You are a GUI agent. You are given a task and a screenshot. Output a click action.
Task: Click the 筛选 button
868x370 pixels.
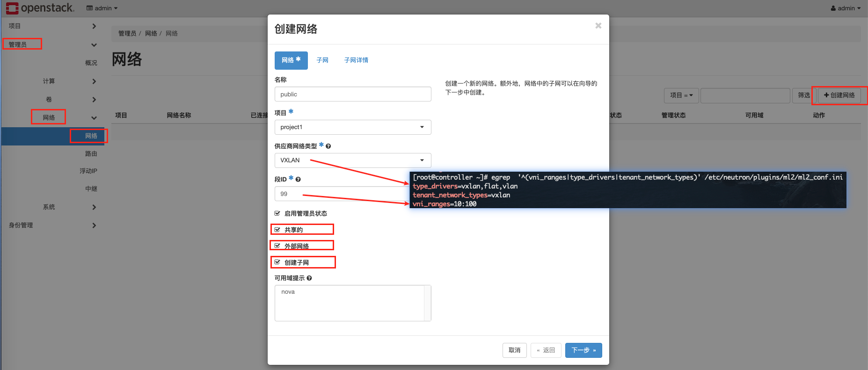[804, 95]
